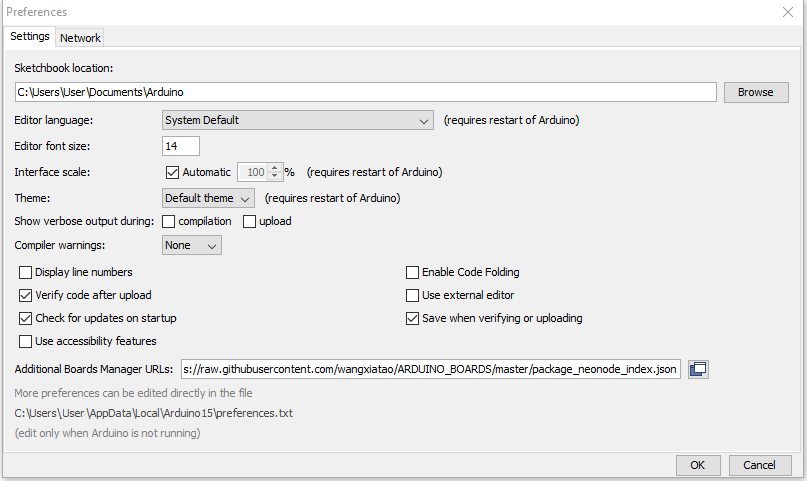Image resolution: width=807 pixels, height=481 pixels.
Task: Uncheck Verify code after upload
Action: pyautogui.click(x=26, y=295)
